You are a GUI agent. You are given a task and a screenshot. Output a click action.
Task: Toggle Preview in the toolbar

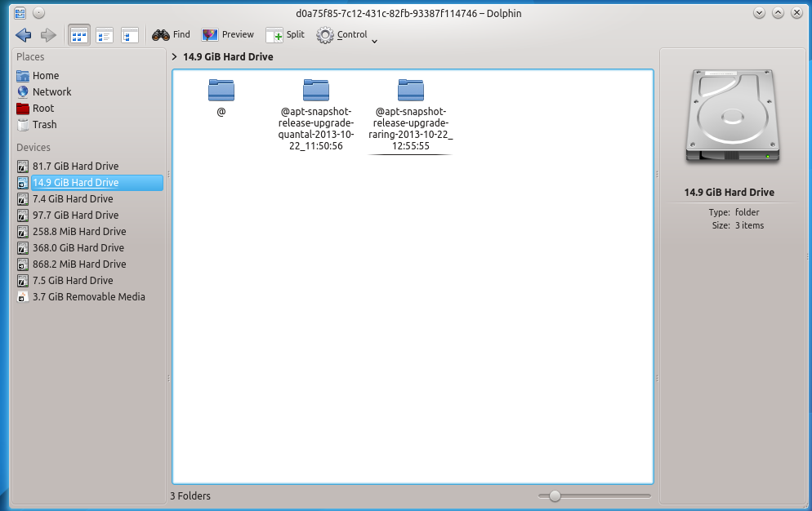click(x=228, y=34)
